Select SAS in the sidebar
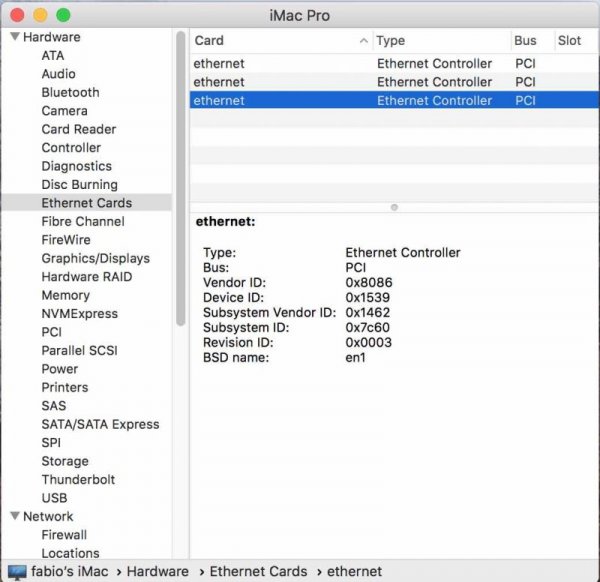 coord(54,406)
